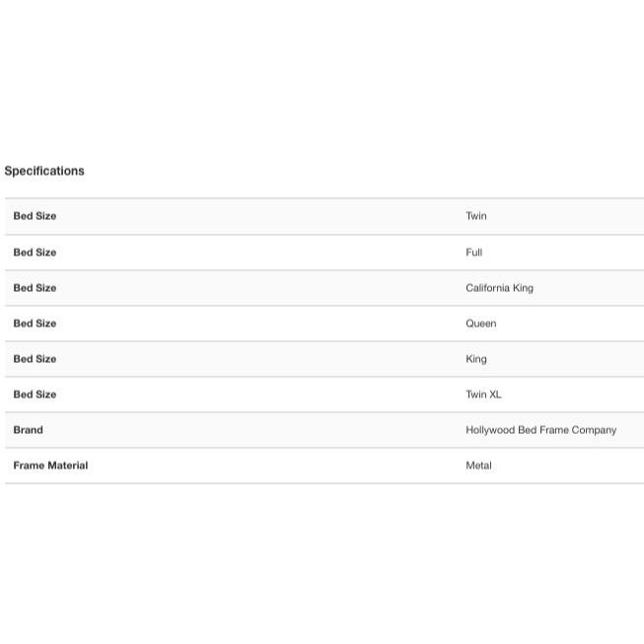Click the Specifications heading
The image size is (644, 644).
click(x=44, y=171)
